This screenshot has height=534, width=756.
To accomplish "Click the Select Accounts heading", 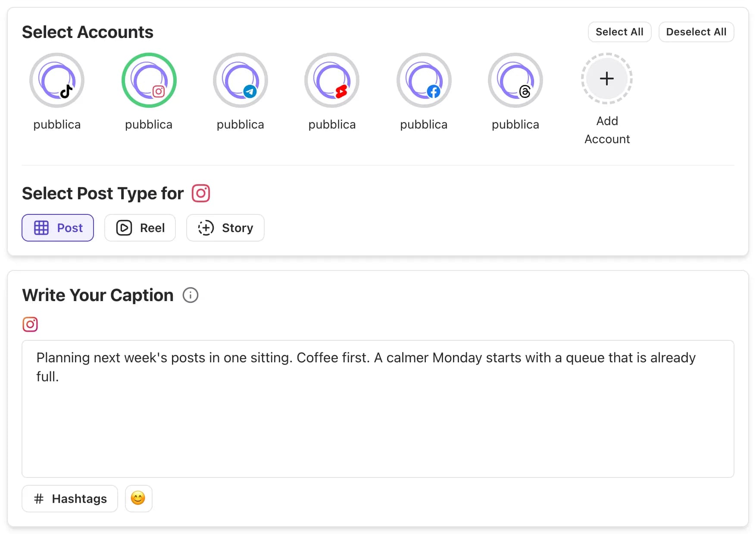I will pyautogui.click(x=87, y=32).
